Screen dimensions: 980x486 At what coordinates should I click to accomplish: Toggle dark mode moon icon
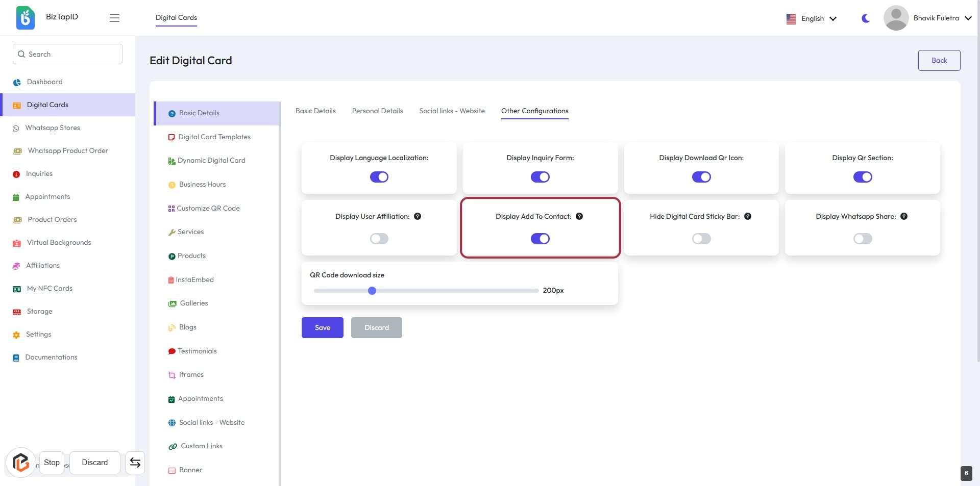[x=866, y=18]
